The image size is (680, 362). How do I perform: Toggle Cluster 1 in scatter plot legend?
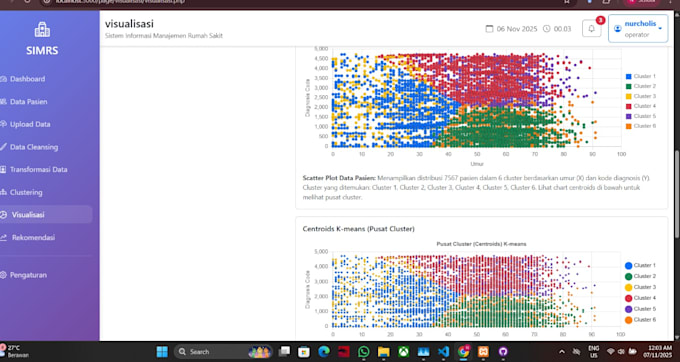(641, 76)
